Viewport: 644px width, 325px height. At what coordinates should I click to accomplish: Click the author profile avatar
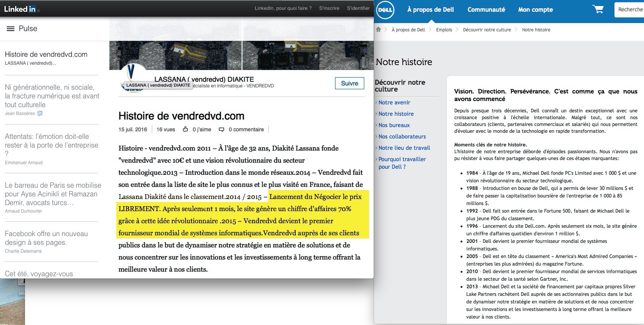coord(133,78)
